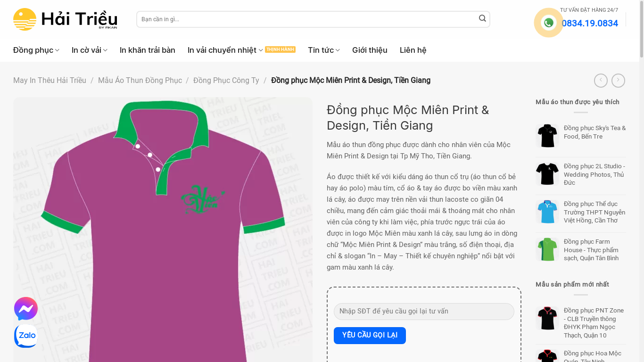Expand Đồng phục menu chevron
This screenshot has height=362, width=644.
click(57, 50)
